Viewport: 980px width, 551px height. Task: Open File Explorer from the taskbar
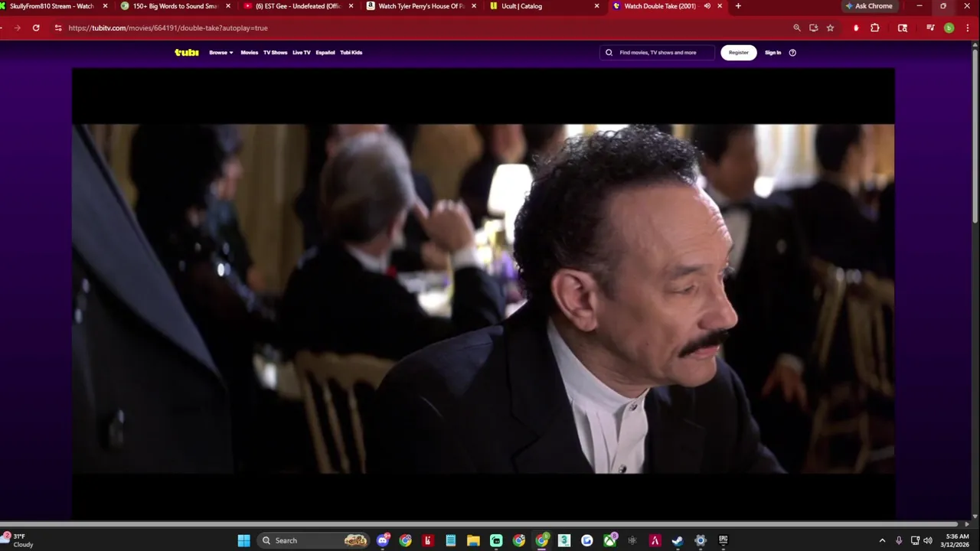coord(473,540)
